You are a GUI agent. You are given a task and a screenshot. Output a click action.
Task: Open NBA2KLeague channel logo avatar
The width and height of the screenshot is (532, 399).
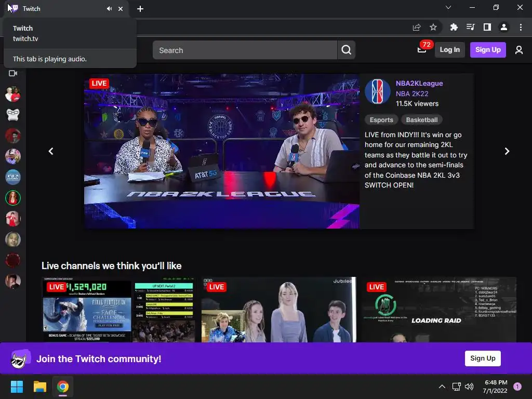click(377, 91)
